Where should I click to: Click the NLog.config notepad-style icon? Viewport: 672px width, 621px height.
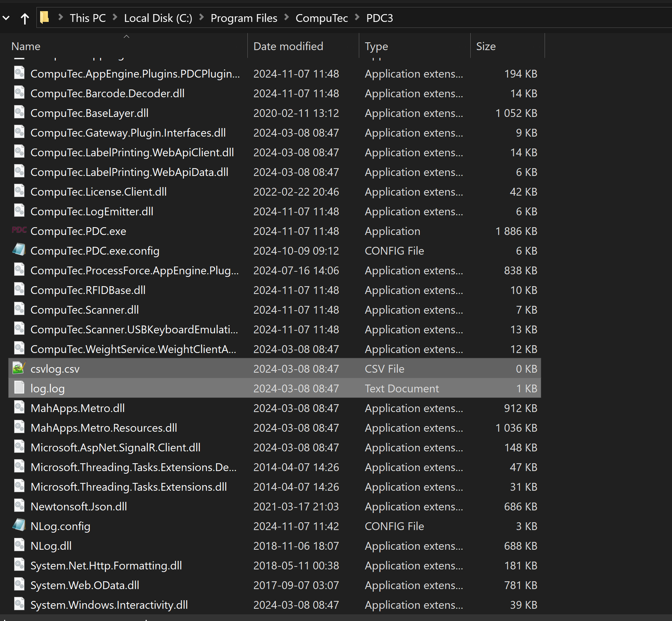[x=19, y=525]
